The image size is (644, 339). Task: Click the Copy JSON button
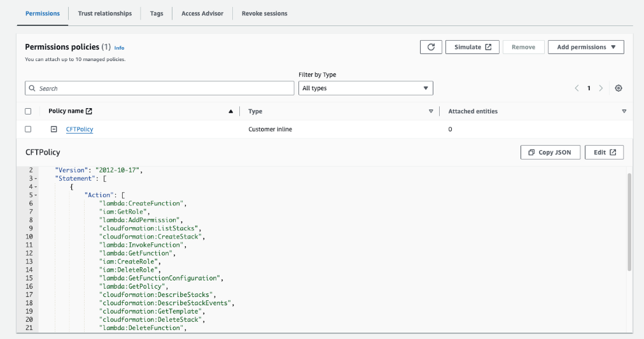coord(550,152)
